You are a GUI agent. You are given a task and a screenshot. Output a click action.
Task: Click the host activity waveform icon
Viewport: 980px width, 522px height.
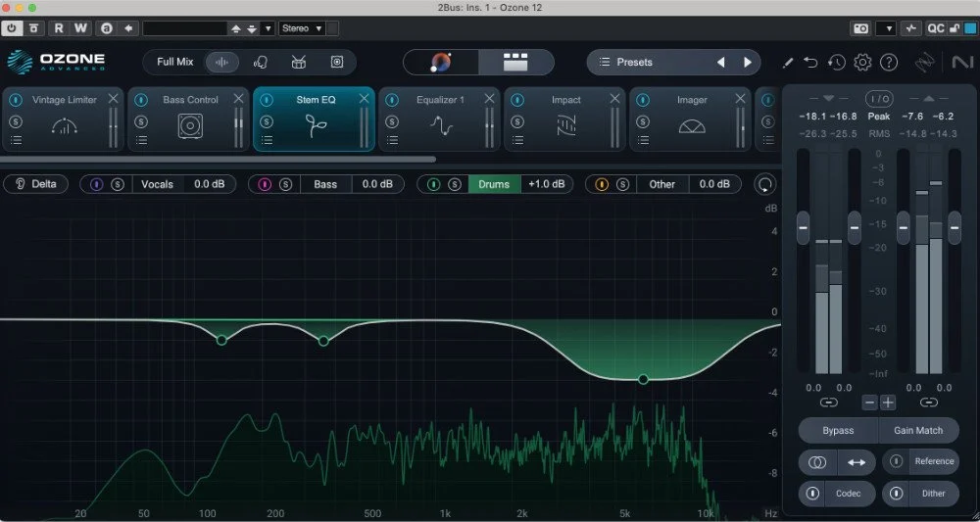[x=911, y=28]
